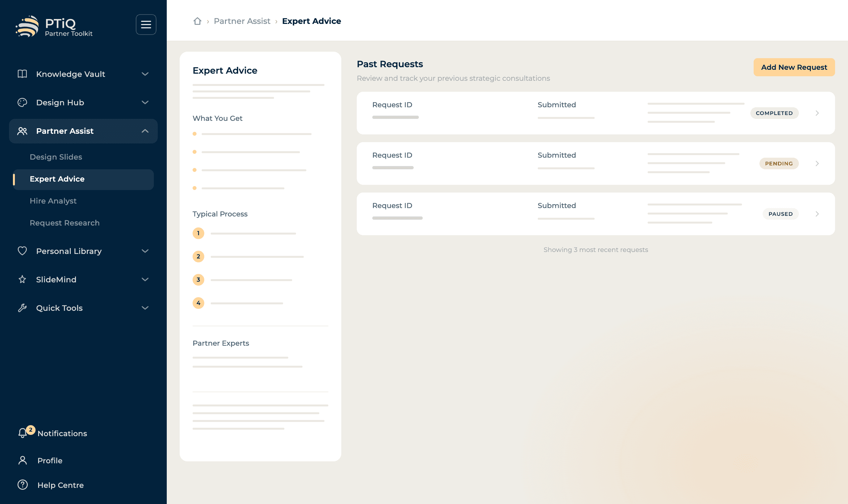Expand the Knowledge Vault chevron

coord(145,74)
